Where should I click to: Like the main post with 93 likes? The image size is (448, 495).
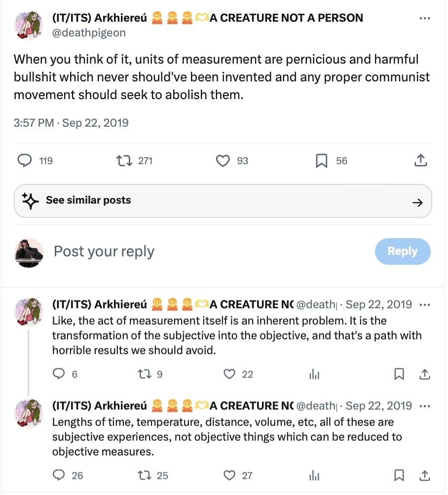pos(224,161)
